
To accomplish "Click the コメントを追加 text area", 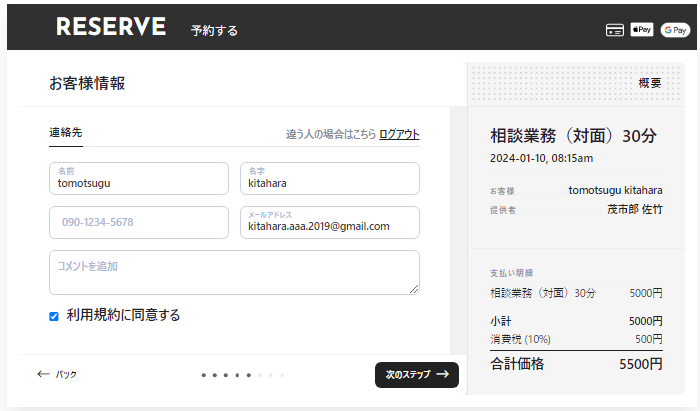I will (233, 272).
